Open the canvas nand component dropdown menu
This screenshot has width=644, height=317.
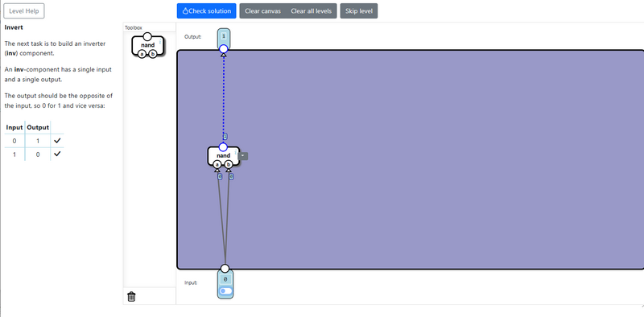pyautogui.click(x=243, y=156)
